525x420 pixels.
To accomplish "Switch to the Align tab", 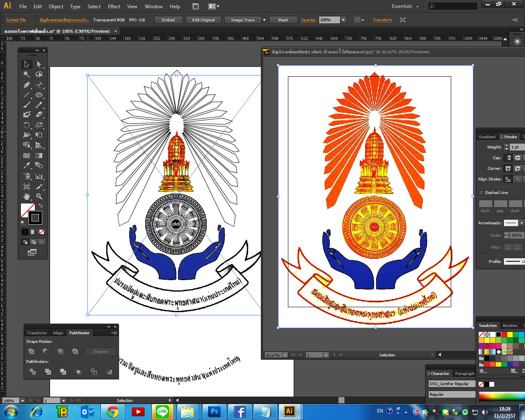I will pos(58,333).
